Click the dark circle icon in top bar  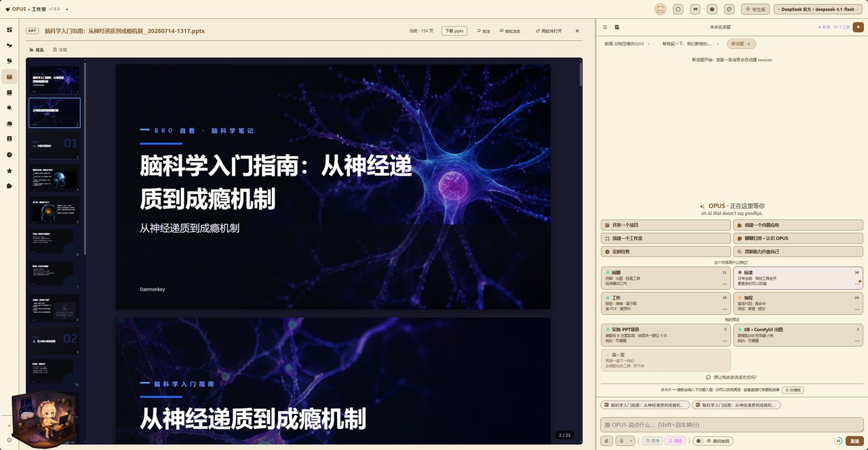coord(712,9)
